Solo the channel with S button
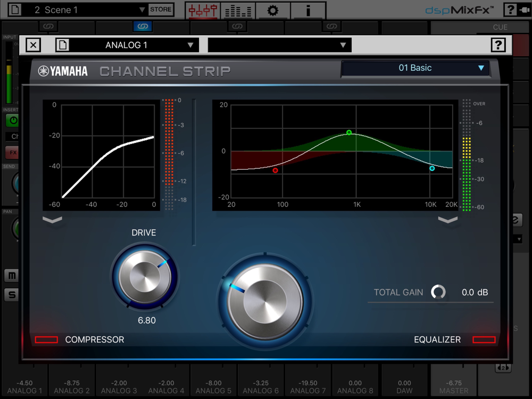Viewport: 532px width, 399px height. [x=12, y=295]
